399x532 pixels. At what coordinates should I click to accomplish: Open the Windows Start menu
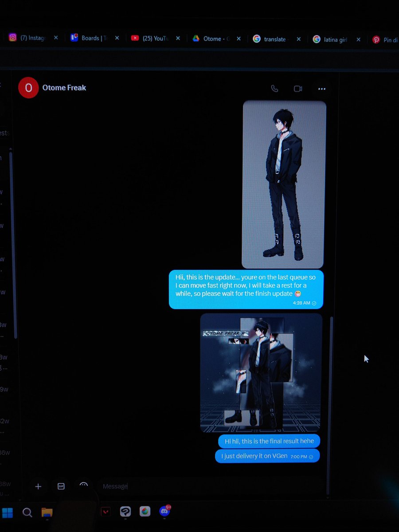pyautogui.click(x=8, y=513)
